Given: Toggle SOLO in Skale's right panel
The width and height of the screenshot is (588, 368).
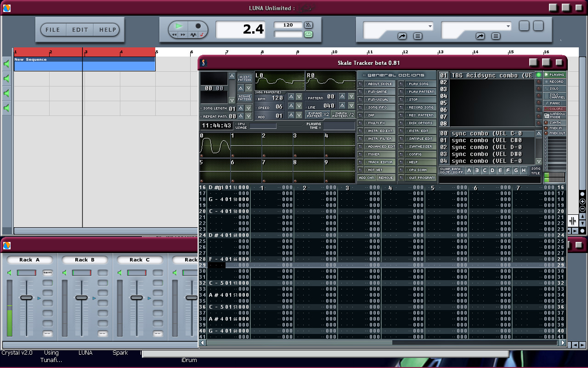Looking at the screenshot, I should (x=555, y=89).
